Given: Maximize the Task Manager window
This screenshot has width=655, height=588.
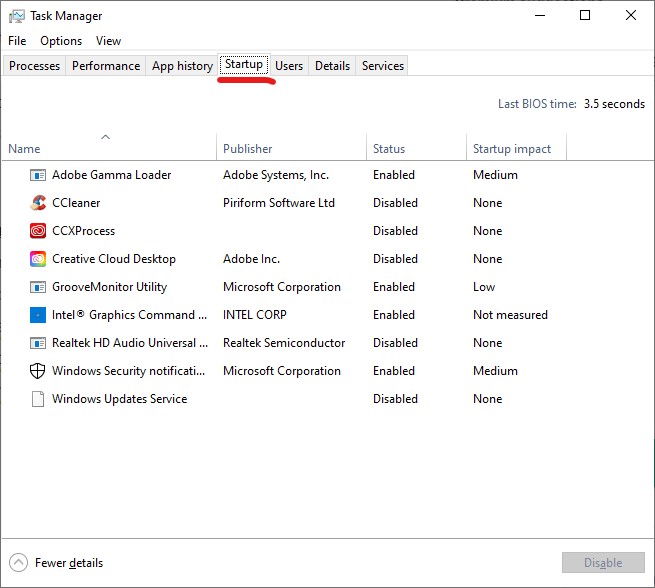Looking at the screenshot, I should 585,15.
